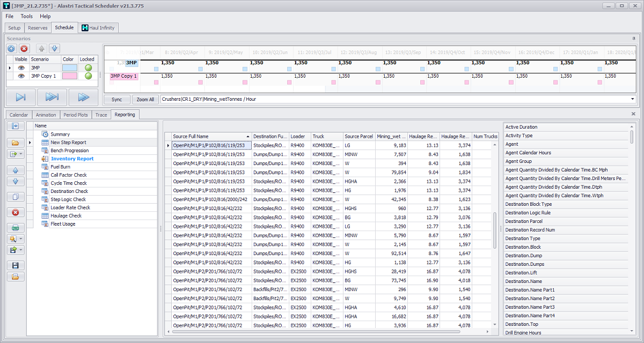Click the floppy disk save icon
The height and width of the screenshot is (343, 644).
[x=15, y=265]
